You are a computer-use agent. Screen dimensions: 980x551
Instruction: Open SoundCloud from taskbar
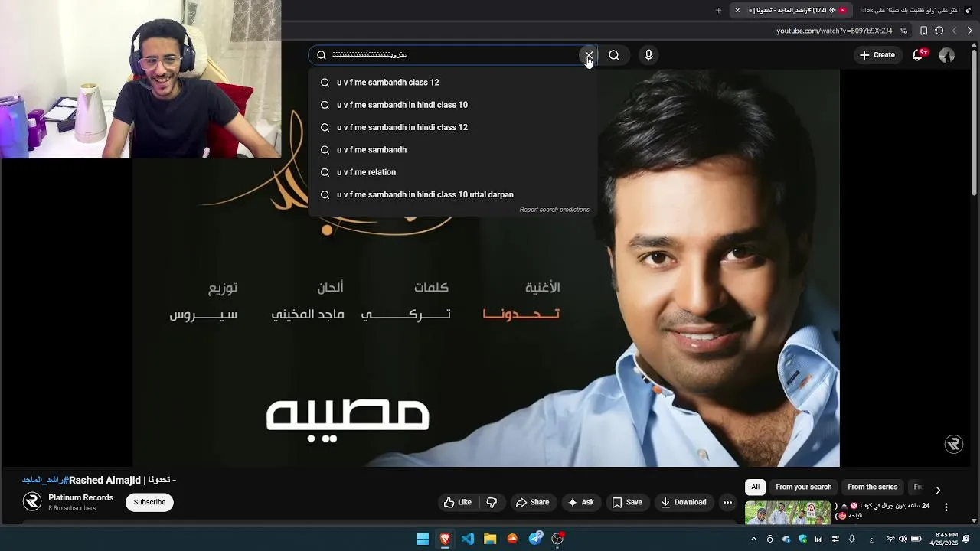click(x=513, y=539)
